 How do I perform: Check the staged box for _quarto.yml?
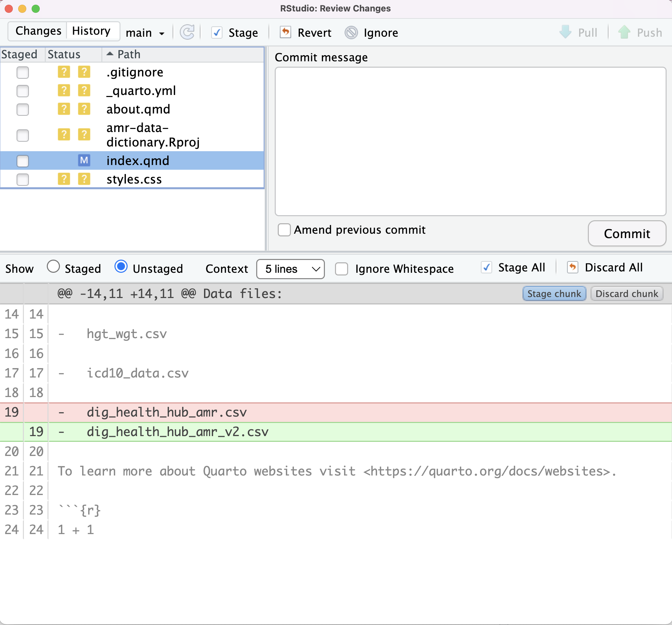pos(23,91)
